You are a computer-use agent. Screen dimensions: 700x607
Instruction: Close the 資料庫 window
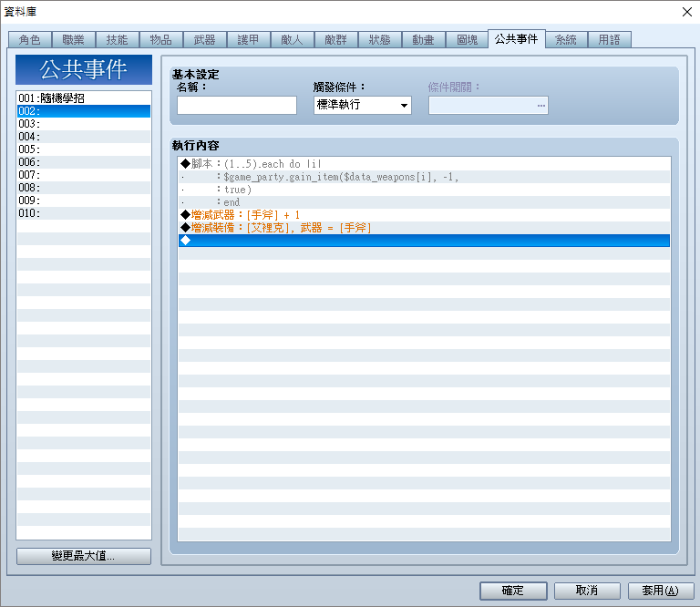(687, 12)
